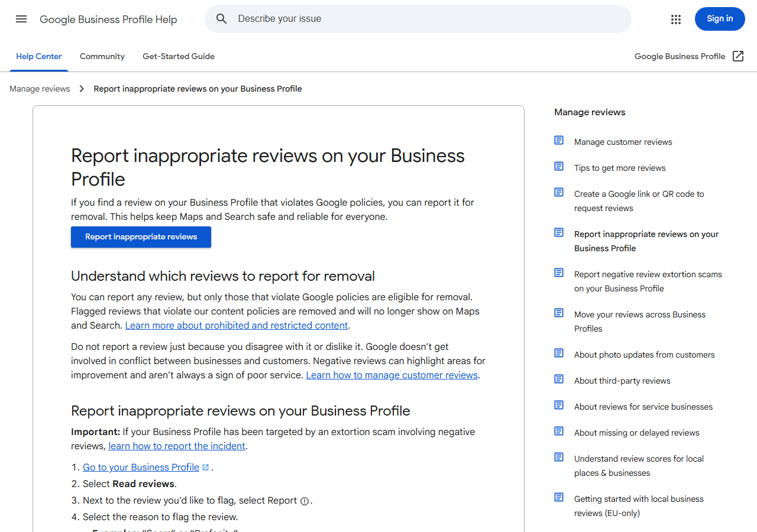
Task: Open Manage customer reviews sidebar article
Action: point(623,142)
